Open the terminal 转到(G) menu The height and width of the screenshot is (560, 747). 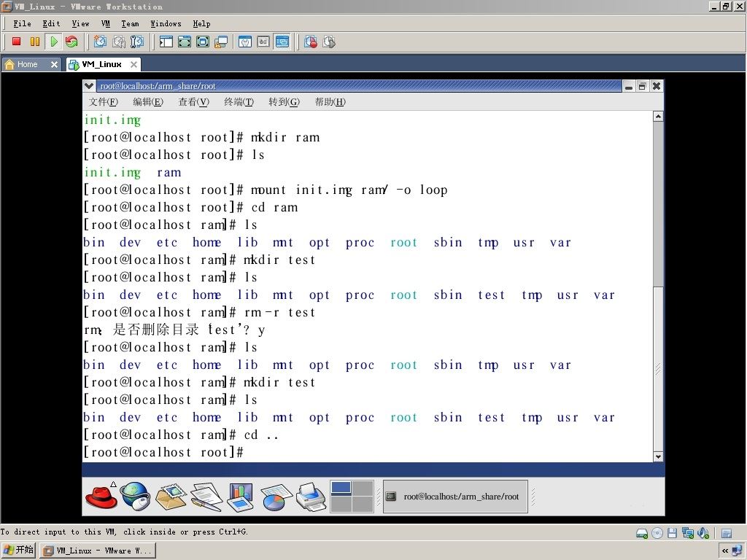point(284,102)
